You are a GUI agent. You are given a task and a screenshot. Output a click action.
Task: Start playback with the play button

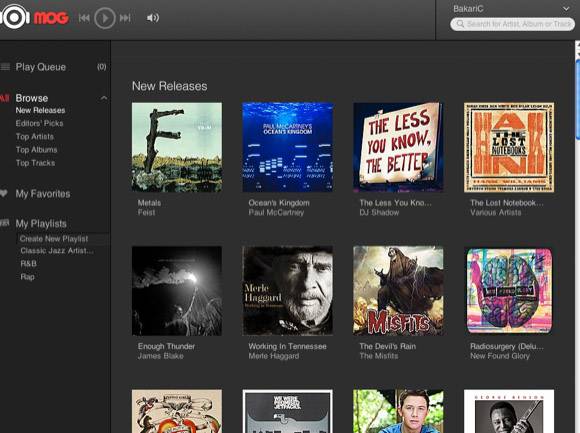(105, 18)
